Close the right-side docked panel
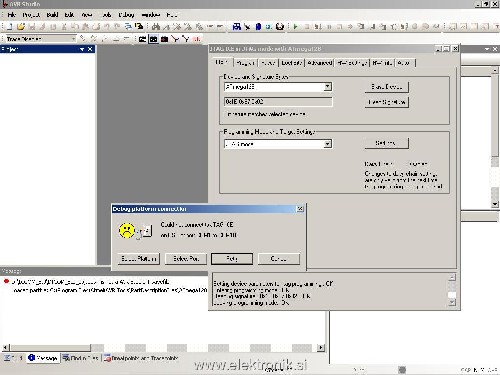 [x=495, y=49]
